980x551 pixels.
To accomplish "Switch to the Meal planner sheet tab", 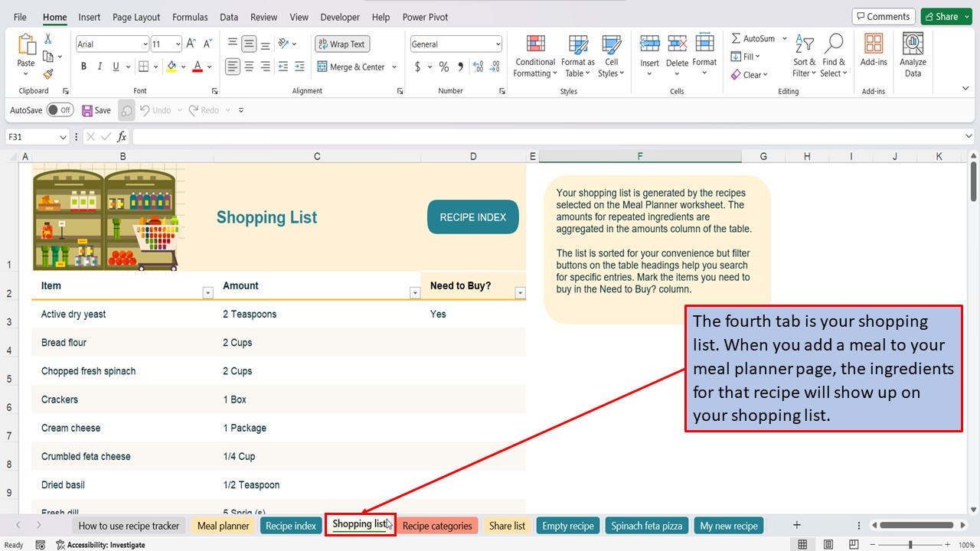I will 223,525.
